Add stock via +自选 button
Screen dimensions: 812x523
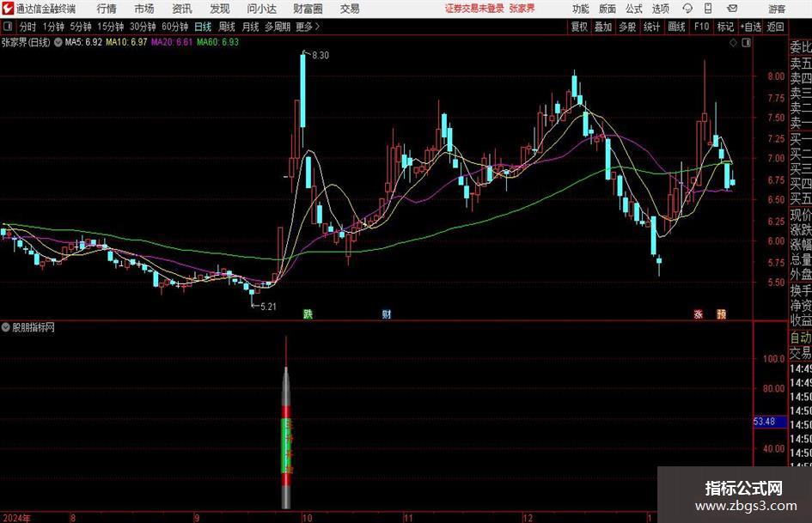click(750, 27)
